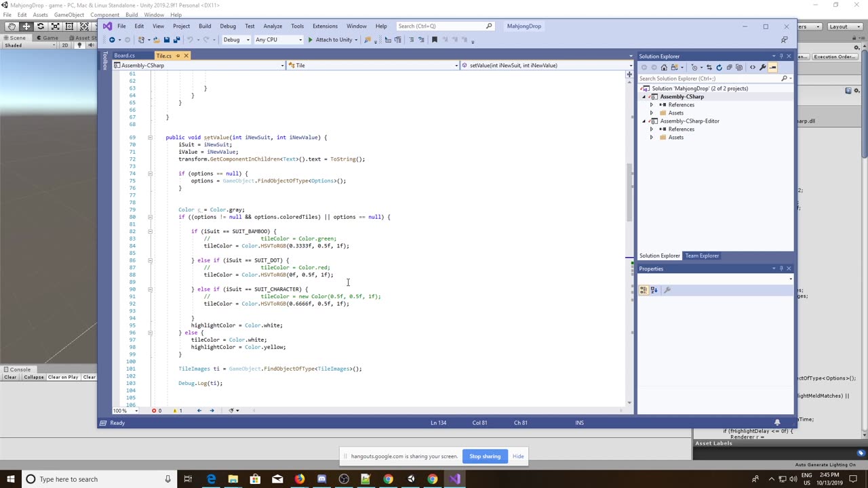The height and width of the screenshot is (488, 868).
Task: Click the search magnifier in Quick Launch
Action: 489,26
